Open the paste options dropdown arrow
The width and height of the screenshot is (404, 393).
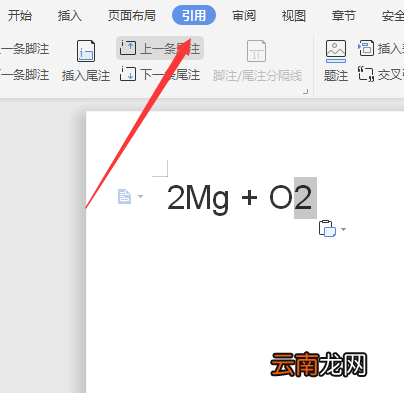pos(343,229)
